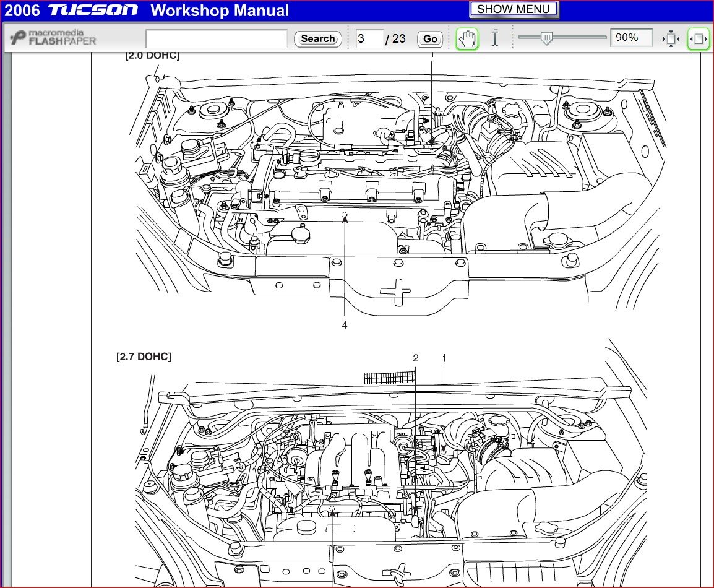The height and width of the screenshot is (588, 714).
Task: Click the total pages '/ 23' text
Action: click(x=395, y=39)
